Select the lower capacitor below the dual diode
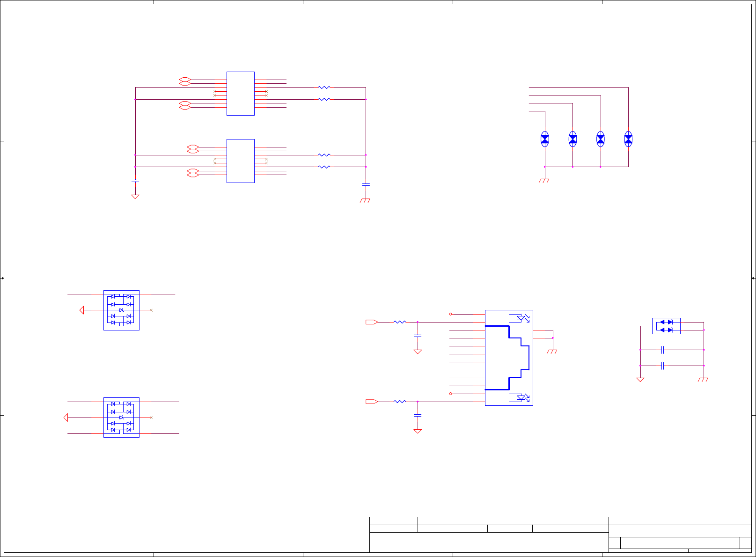This screenshot has width=756, height=557. tap(662, 366)
